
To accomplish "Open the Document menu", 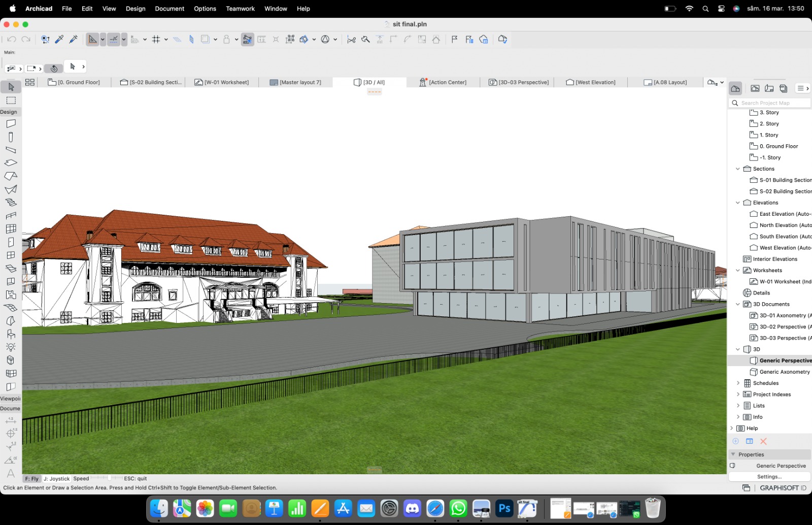I will (x=170, y=9).
